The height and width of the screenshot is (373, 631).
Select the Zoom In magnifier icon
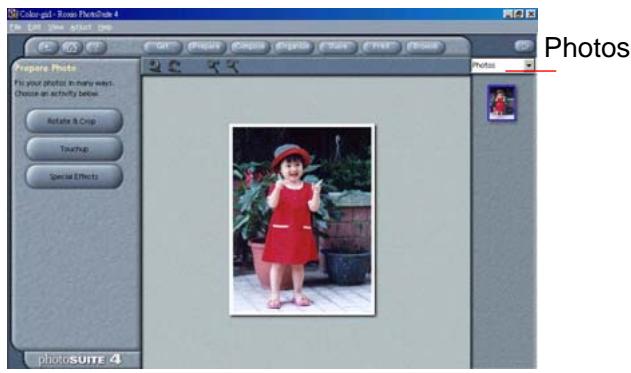point(214,66)
